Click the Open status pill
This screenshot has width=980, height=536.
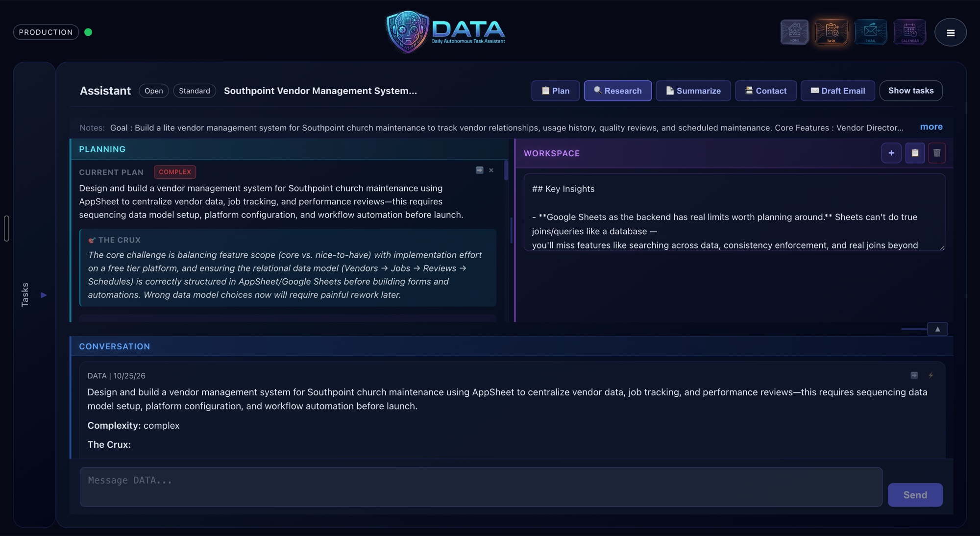(153, 91)
